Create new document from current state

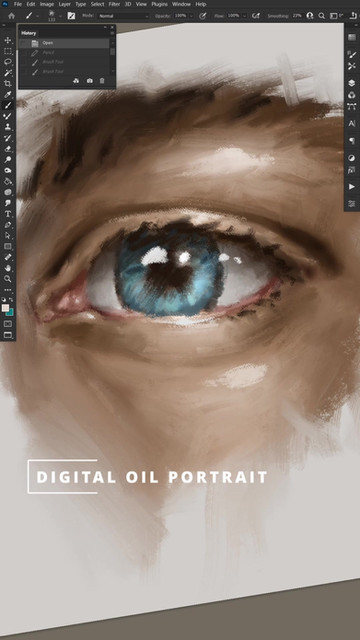[x=76, y=81]
